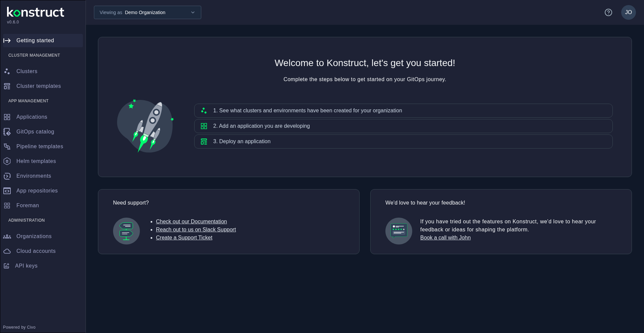
Task: Open step 3 Deploy an application
Action: tap(404, 142)
